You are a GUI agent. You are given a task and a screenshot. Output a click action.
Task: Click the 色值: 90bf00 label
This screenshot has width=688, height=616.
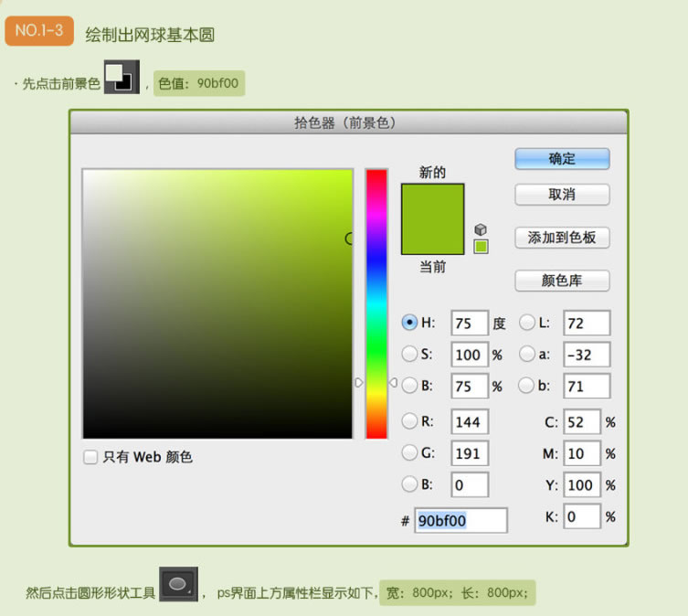[x=199, y=83]
